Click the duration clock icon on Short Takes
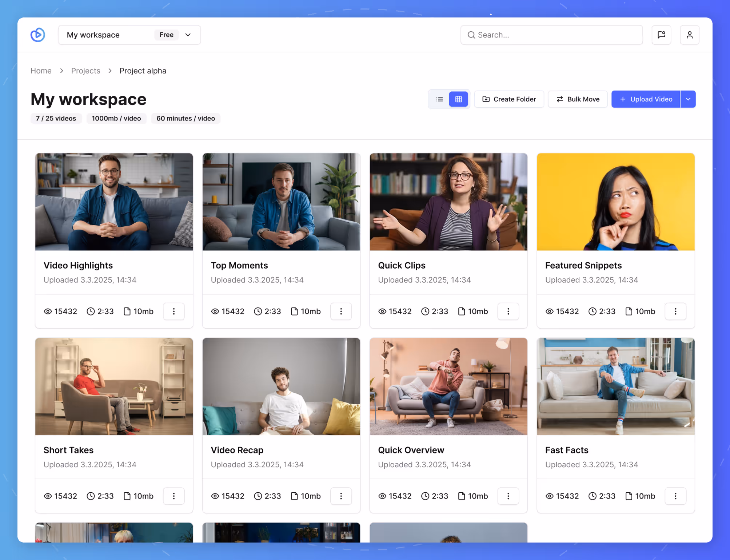Screen dimensions: 730x560 (91, 496)
